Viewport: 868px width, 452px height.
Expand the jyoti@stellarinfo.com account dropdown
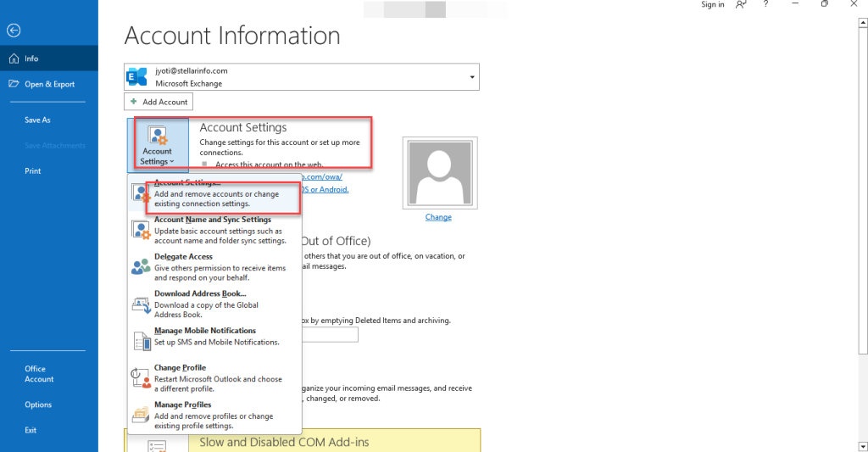tap(472, 77)
